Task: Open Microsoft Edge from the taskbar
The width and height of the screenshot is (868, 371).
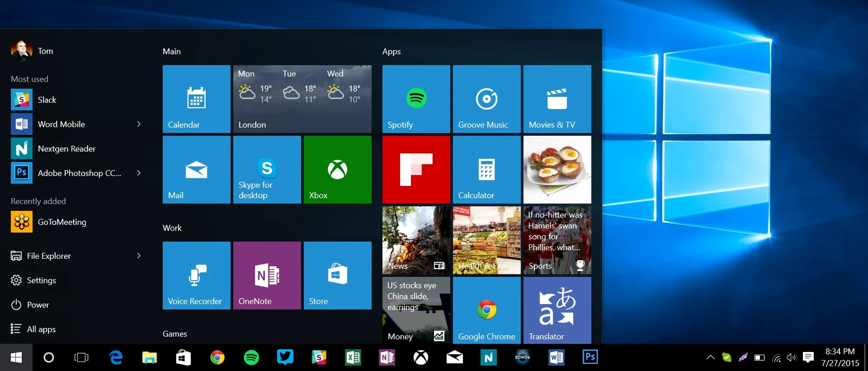Action: tap(116, 358)
